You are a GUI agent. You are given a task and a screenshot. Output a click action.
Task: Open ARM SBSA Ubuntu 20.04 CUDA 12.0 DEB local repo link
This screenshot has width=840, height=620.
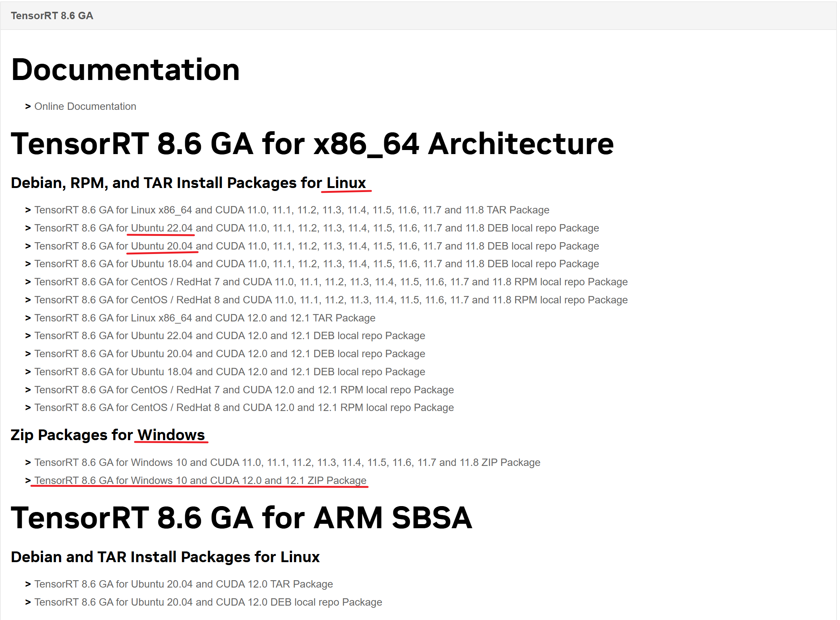click(208, 602)
